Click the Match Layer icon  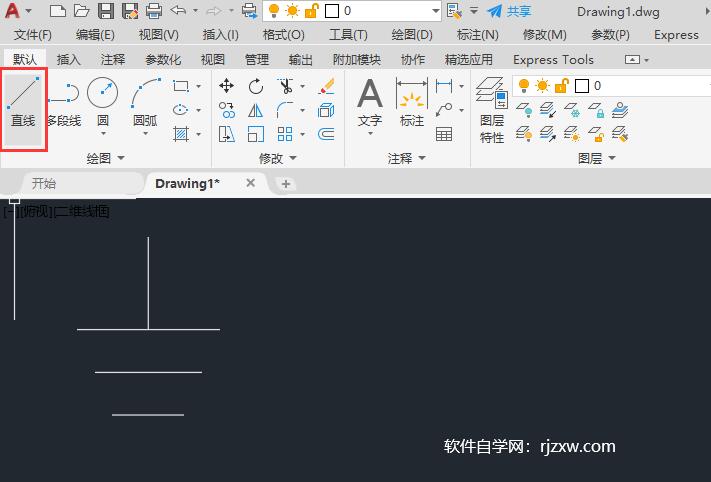tap(620, 134)
